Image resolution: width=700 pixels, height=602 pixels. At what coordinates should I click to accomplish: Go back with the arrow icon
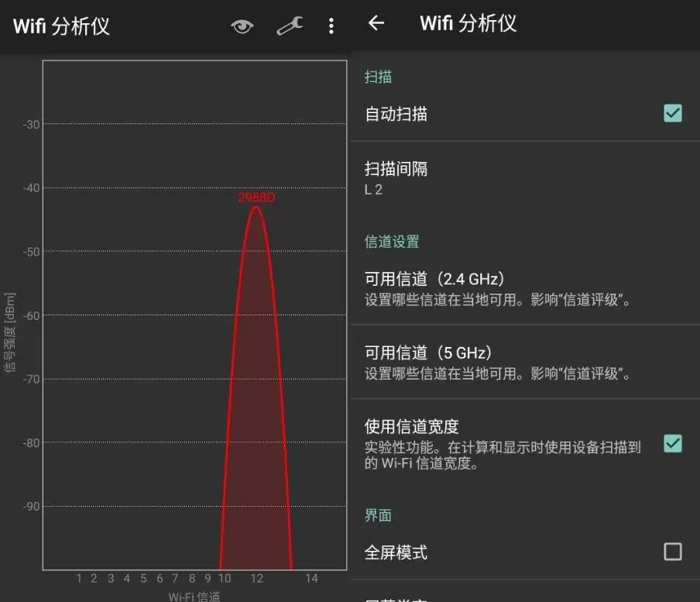(x=376, y=22)
